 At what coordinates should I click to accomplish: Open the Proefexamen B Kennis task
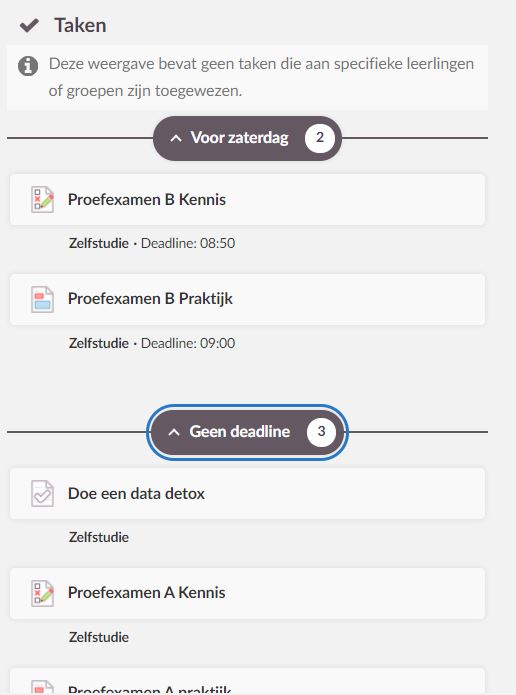[x=247, y=199]
